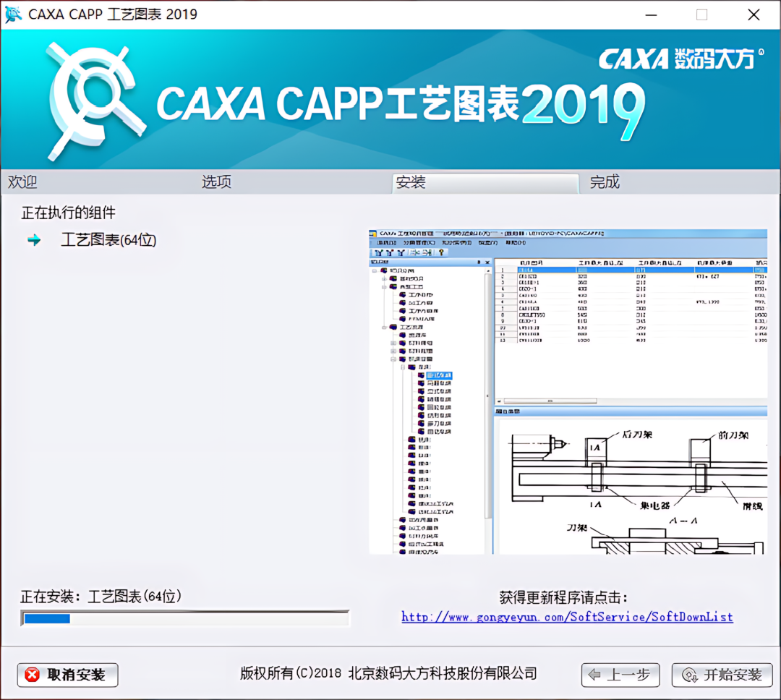Click the 取消安装 cancel install button

tap(68, 675)
